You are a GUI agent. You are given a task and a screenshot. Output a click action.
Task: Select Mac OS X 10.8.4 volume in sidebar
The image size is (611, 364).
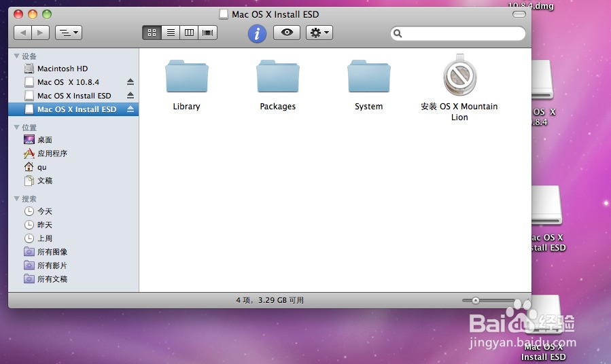pos(73,82)
